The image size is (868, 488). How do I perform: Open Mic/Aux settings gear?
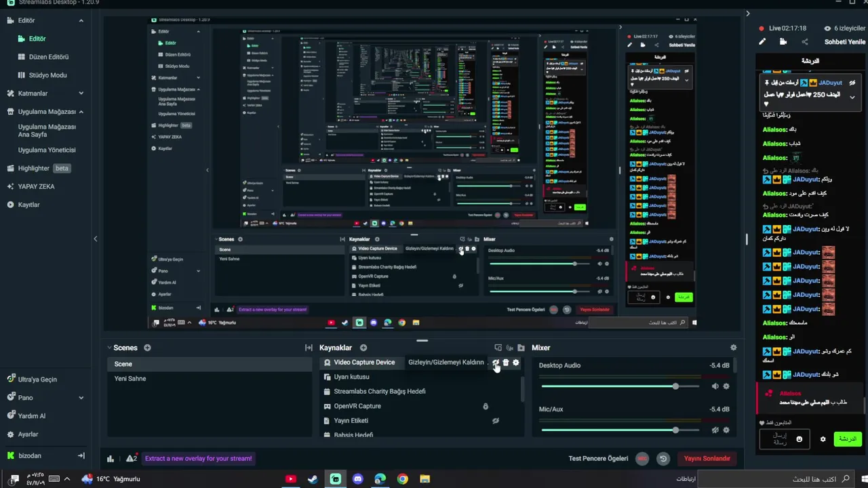726,430
